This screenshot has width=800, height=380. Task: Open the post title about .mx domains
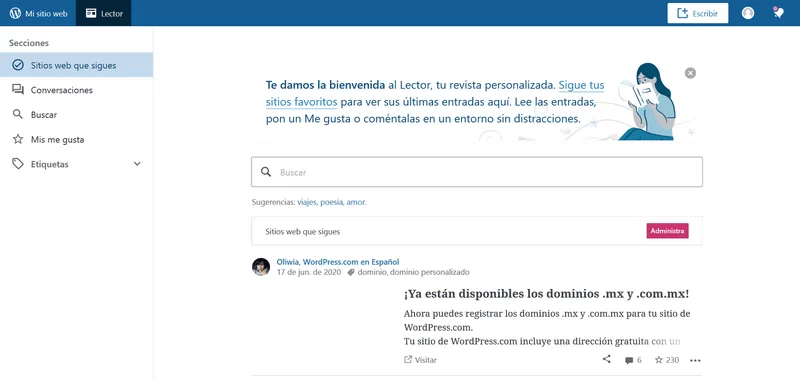pyautogui.click(x=546, y=294)
